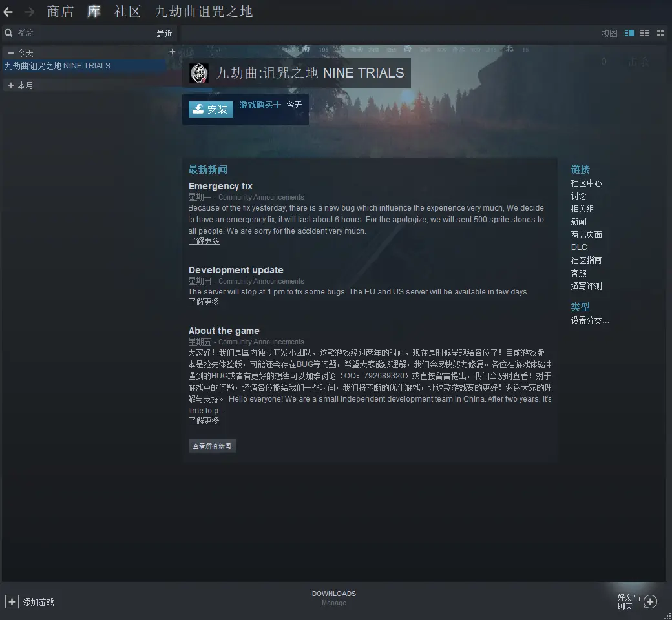Select 九劫曲:诅咒之地 NINE TRIALS in library list

pyautogui.click(x=85, y=66)
